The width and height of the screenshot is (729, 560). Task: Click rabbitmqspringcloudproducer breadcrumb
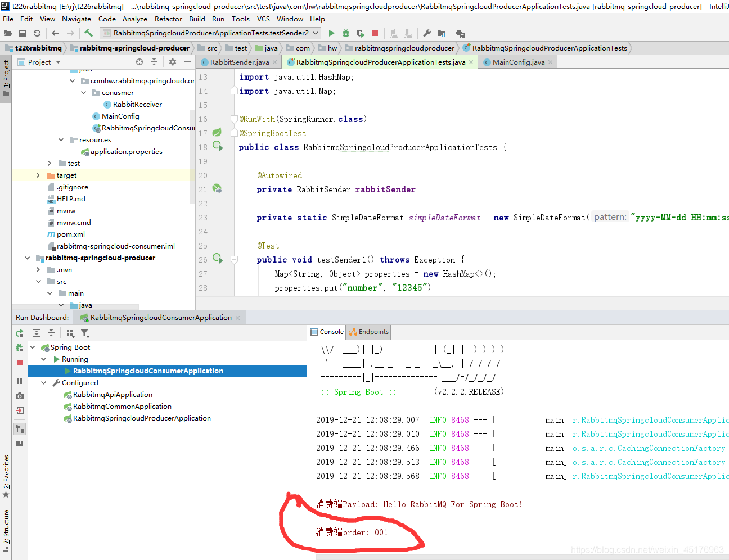(399, 48)
